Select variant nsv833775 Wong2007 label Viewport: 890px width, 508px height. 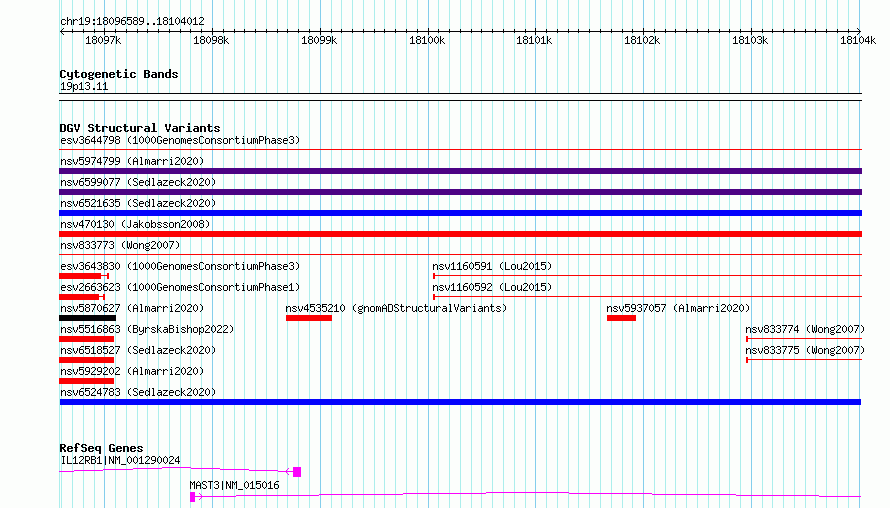pyautogui.click(x=805, y=350)
